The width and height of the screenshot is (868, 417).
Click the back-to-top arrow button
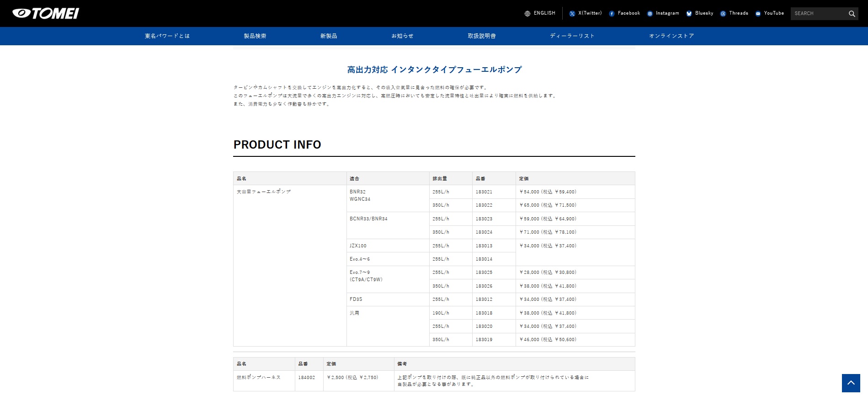pos(851,383)
